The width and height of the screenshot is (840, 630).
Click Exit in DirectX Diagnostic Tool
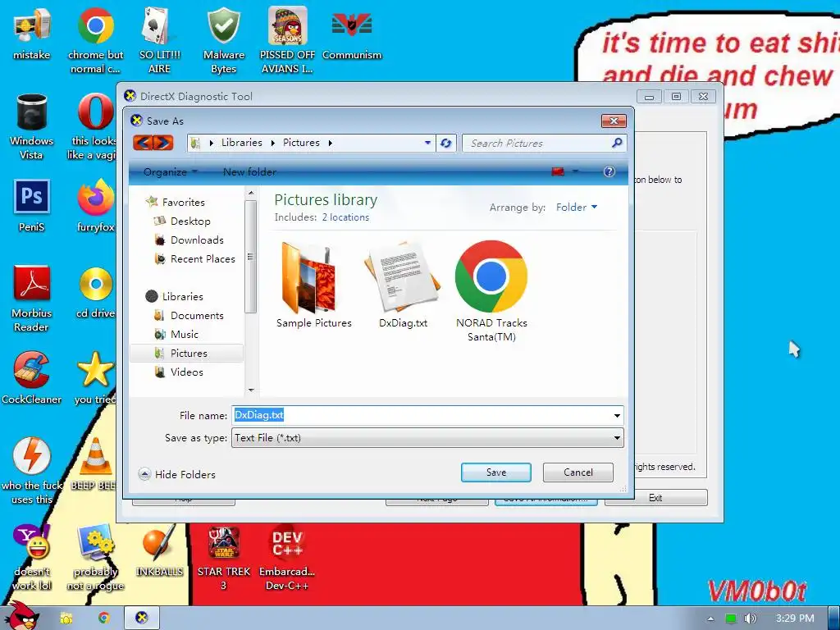coord(655,498)
